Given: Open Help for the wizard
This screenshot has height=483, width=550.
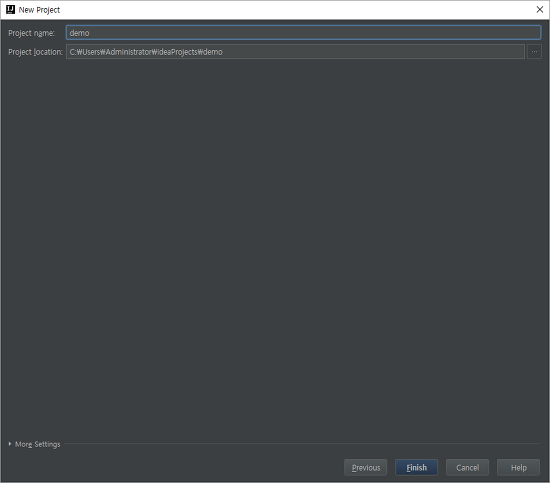Looking at the screenshot, I should (x=518, y=468).
